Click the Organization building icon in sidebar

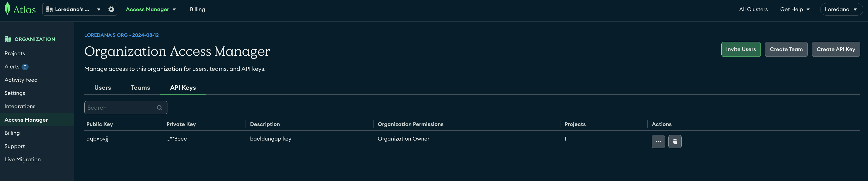click(8, 39)
